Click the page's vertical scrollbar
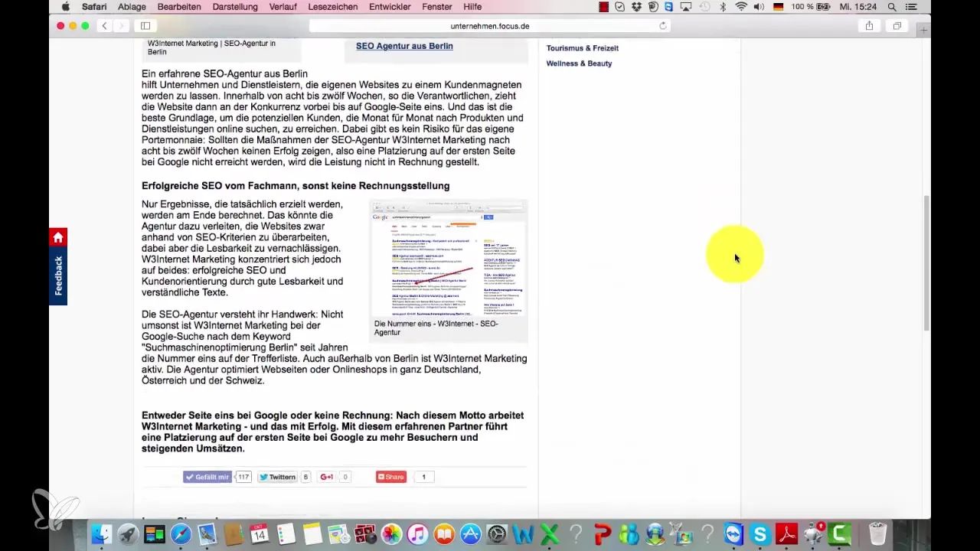The height and width of the screenshot is (551, 980). (927, 264)
